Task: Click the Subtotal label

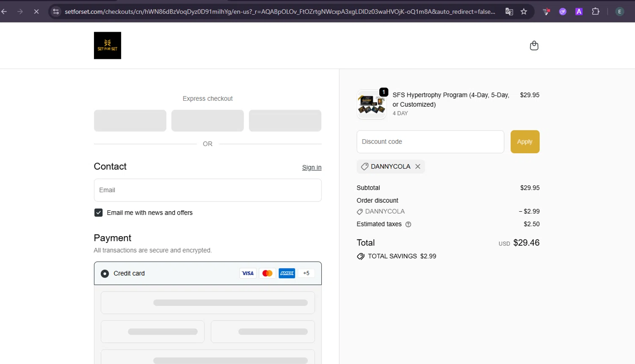Action: (x=368, y=188)
